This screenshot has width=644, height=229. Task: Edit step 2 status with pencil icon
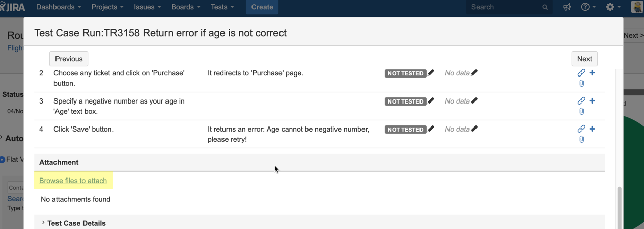[x=431, y=73]
